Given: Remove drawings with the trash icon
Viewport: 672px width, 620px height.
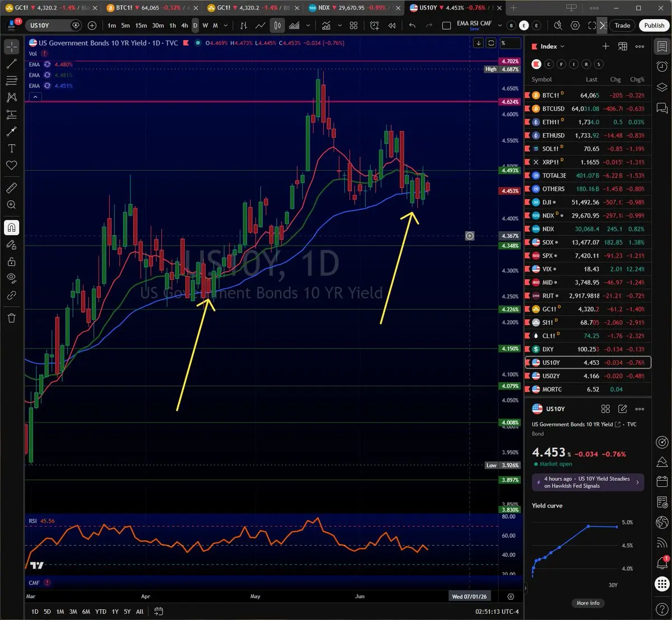Looking at the screenshot, I should pos(12,318).
